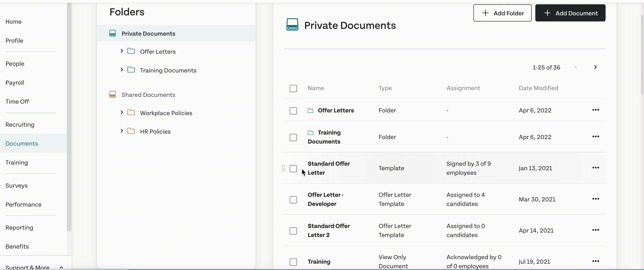The width and height of the screenshot is (644, 270).
Task: Check the Offer Letters folder row checkbox
Action: tap(293, 111)
